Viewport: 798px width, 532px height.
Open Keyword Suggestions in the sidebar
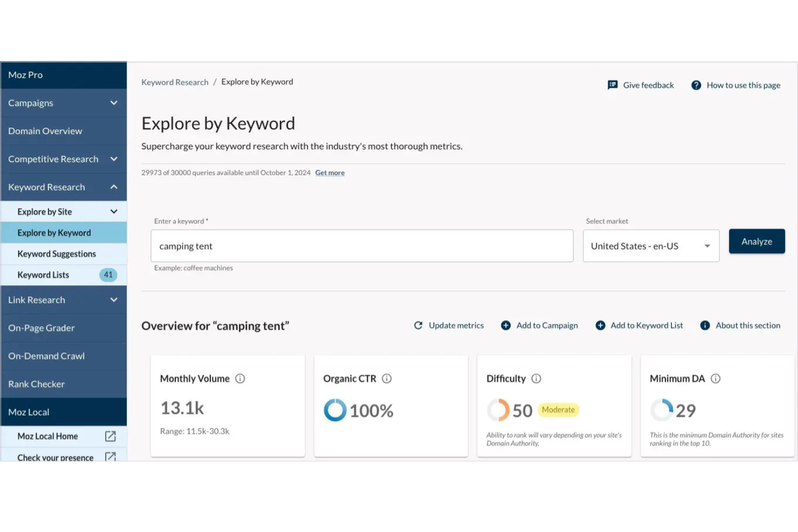64,254
